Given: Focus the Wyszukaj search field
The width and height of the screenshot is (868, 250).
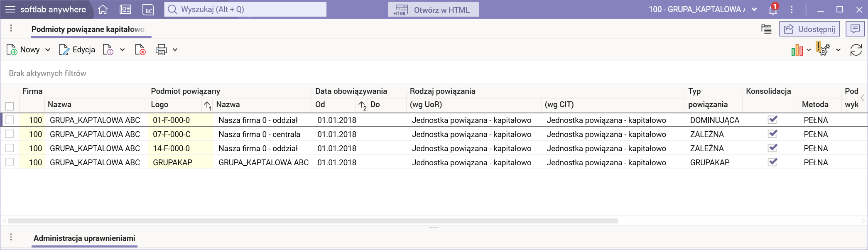Looking at the screenshot, I should tap(245, 9).
